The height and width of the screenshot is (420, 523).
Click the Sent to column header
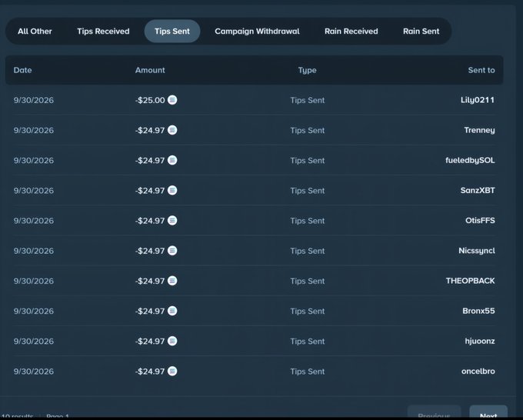click(x=481, y=70)
